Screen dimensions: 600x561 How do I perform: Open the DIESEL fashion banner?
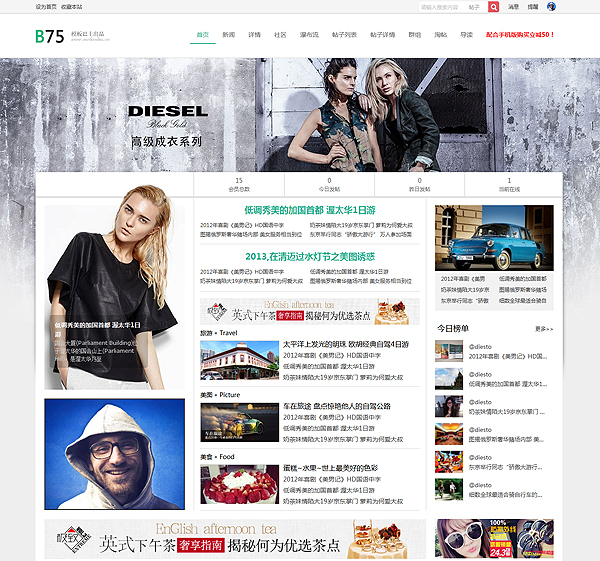click(x=300, y=115)
